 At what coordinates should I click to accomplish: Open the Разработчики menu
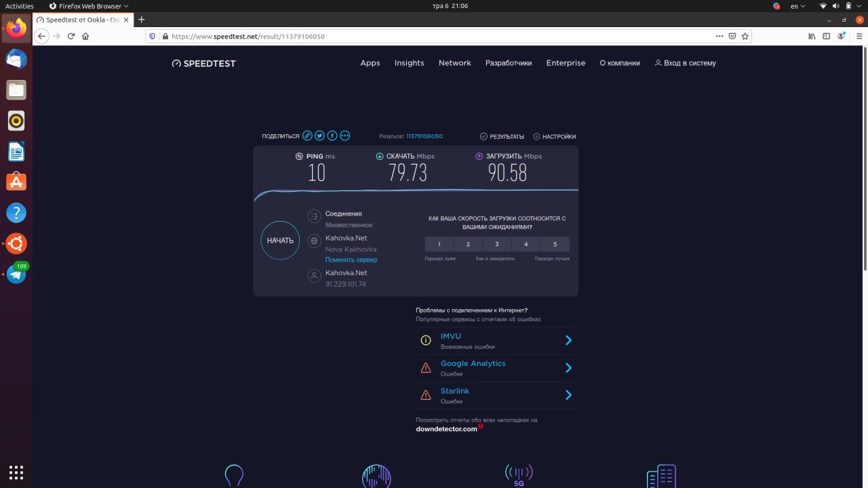509,63
